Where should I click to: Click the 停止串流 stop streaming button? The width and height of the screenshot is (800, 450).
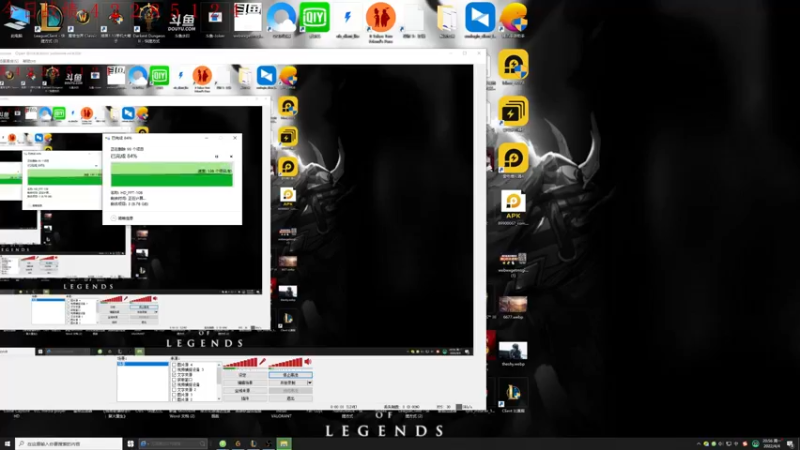(x=290, y=375)
